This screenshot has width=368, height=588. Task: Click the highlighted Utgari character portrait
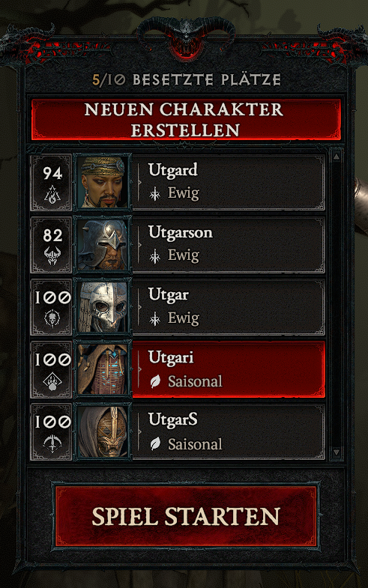point(103,369)
